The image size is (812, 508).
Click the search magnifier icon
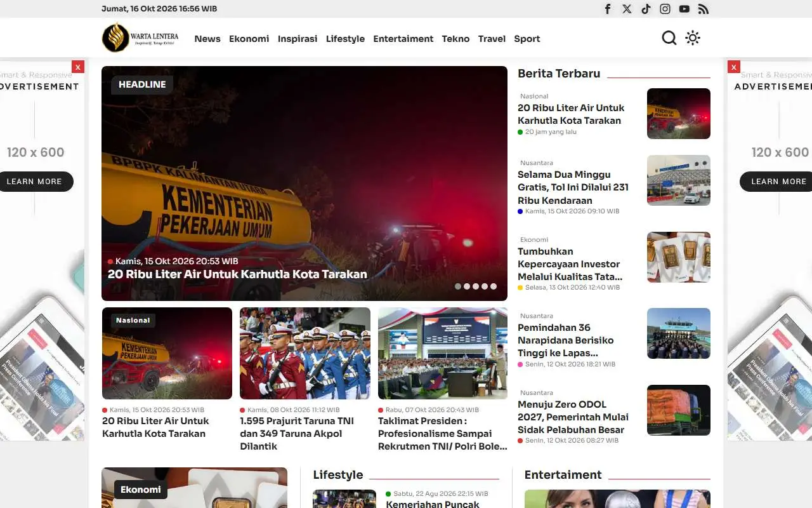669,38
